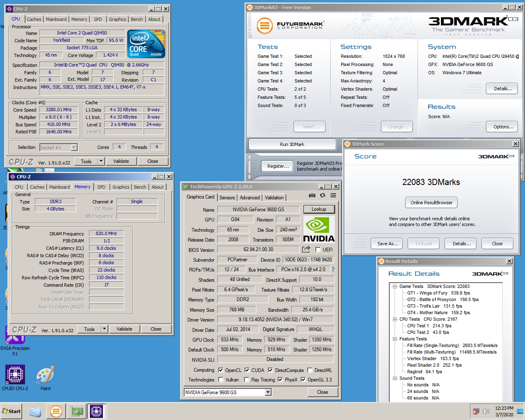Image resolution: width=525 pixels, height=420 pixels.
Task: Switch to the CPU-Z taskbar icon
Action: 97,411
